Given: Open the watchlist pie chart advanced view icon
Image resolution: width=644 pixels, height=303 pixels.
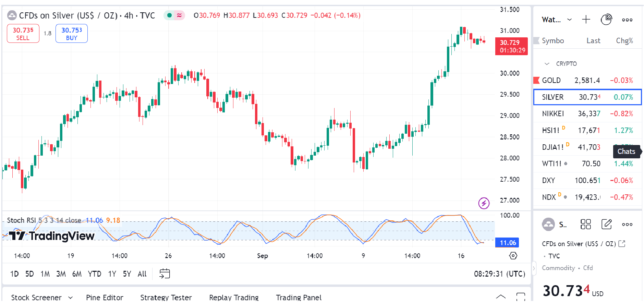Looking at the screenshot, I should tap(606, 20).
